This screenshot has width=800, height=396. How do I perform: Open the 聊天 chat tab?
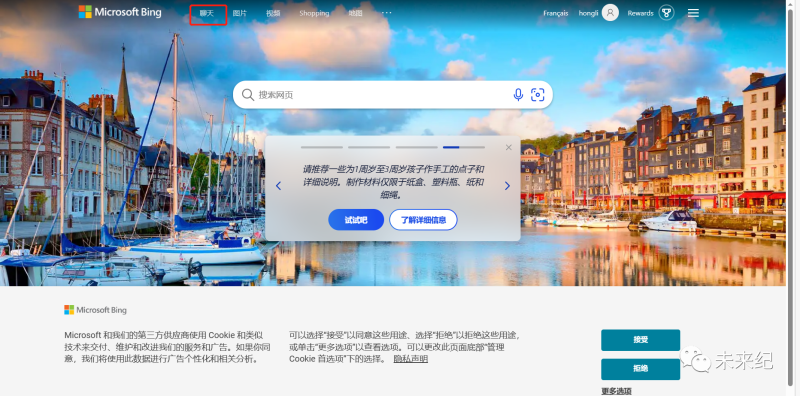207,13
